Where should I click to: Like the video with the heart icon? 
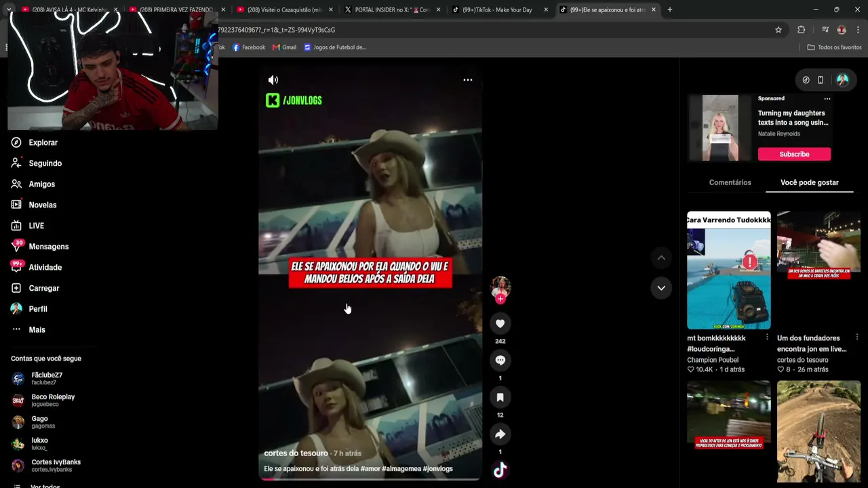[500, 324]
